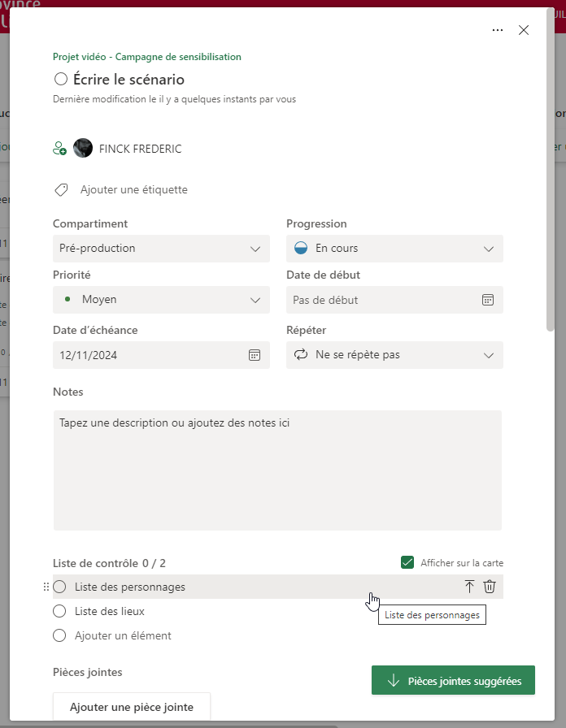This screenshot has width=566, height=728.
Task: Open the Priorité dropdown Moyen
Action: [161, 300]
